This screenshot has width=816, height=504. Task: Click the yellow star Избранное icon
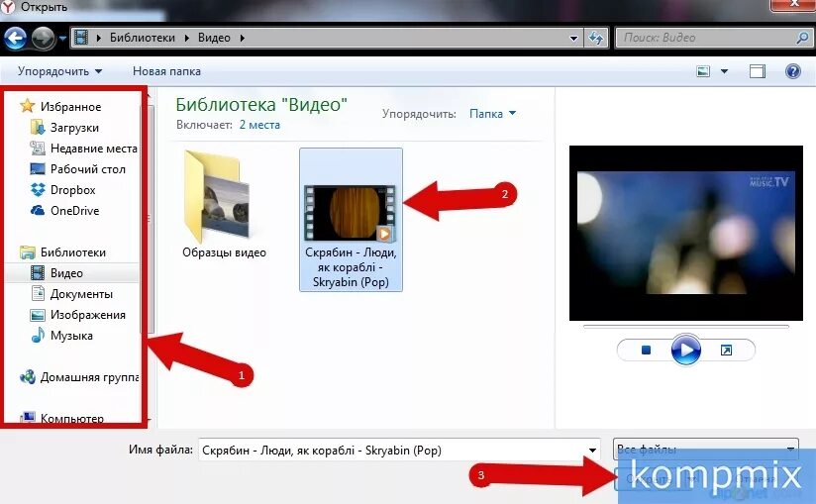[27, 106]
